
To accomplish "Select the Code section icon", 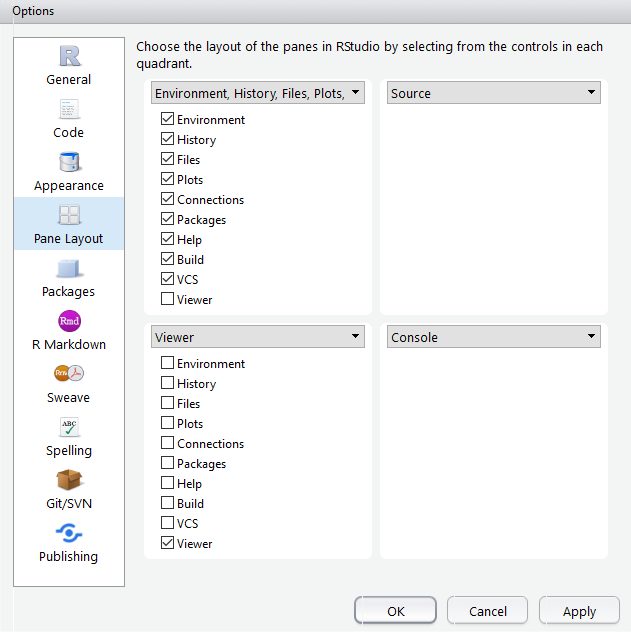I will 69,109.
